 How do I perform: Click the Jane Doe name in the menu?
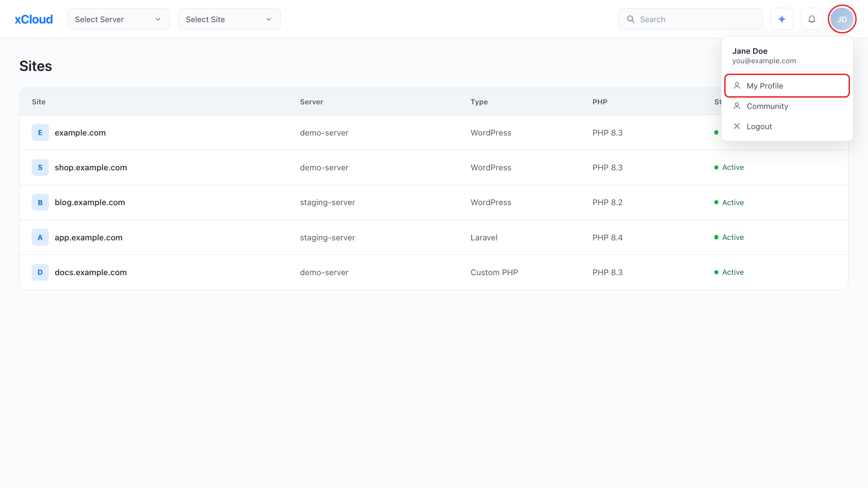point(750,51)
